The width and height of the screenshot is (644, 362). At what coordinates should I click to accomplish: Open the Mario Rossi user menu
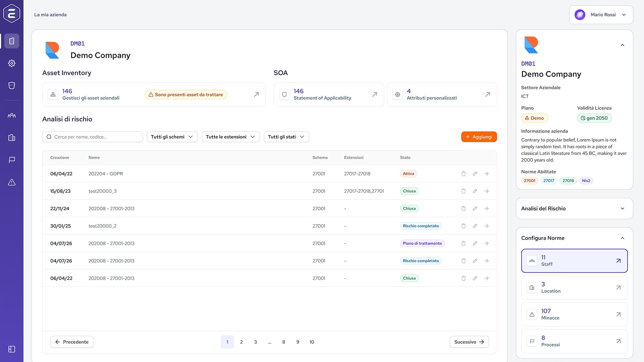[601, 15]
